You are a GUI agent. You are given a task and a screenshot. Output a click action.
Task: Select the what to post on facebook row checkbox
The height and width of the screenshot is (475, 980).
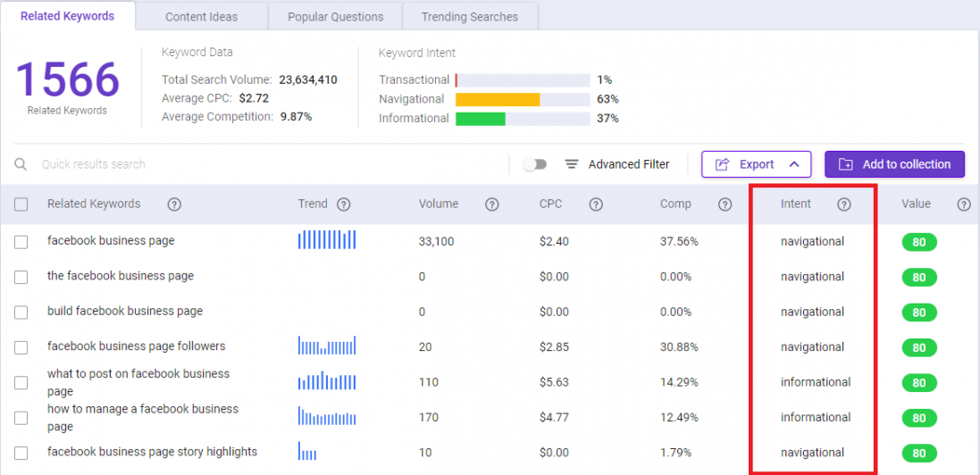coord(21,382)
